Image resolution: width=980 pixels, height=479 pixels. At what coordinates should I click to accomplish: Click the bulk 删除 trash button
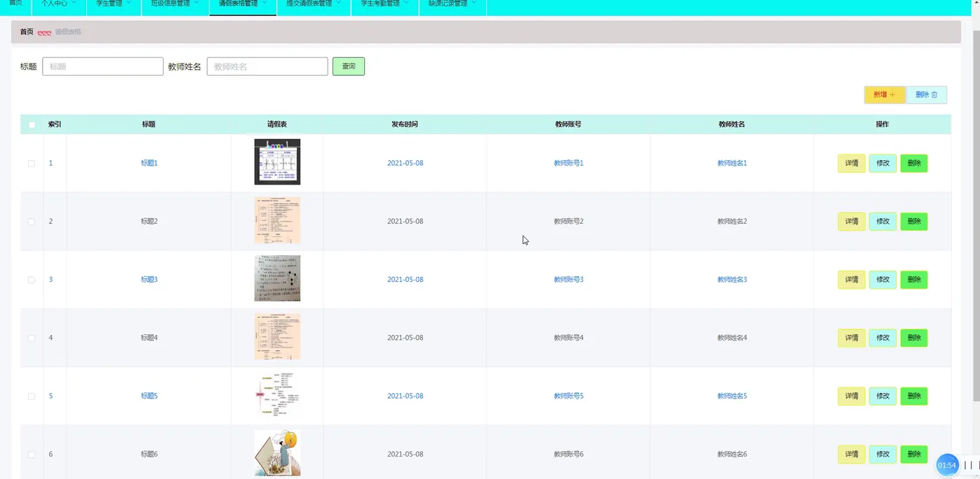(926, 95)
